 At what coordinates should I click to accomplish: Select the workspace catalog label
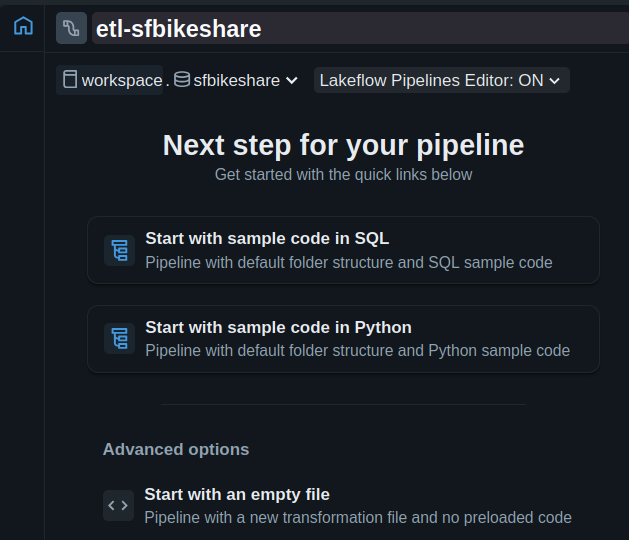121,80
